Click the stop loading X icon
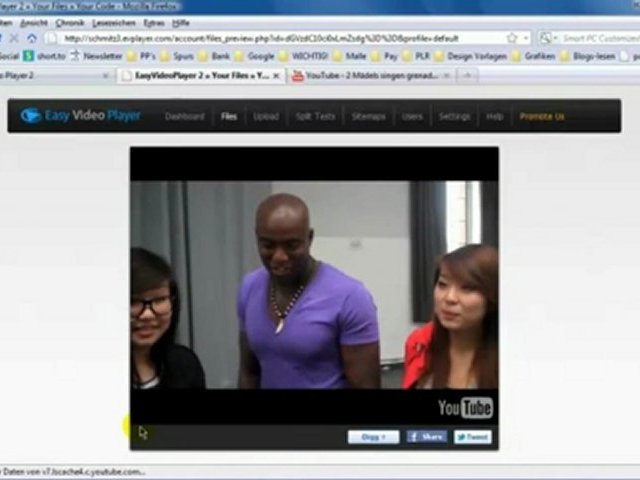The height and width of the screenshot is (480, 640). click(14, 38)
